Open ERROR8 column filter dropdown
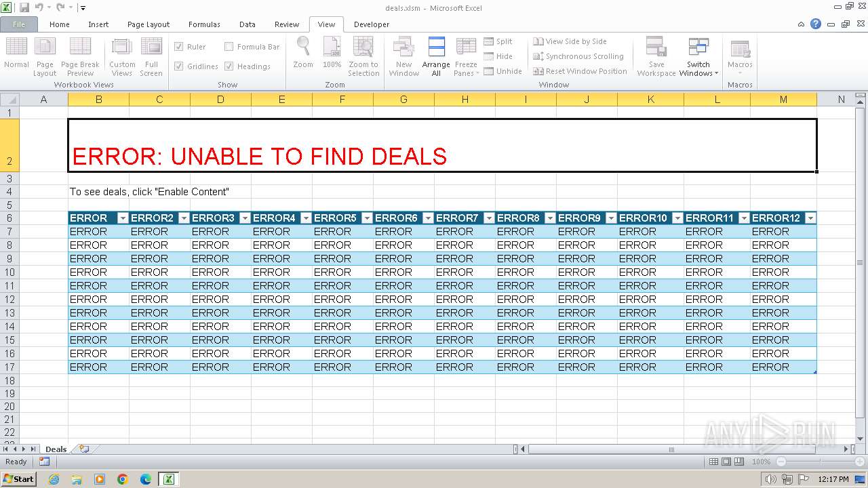Viewport: 868px width, 488px height. pyautogui.click(x=550, y=218)
